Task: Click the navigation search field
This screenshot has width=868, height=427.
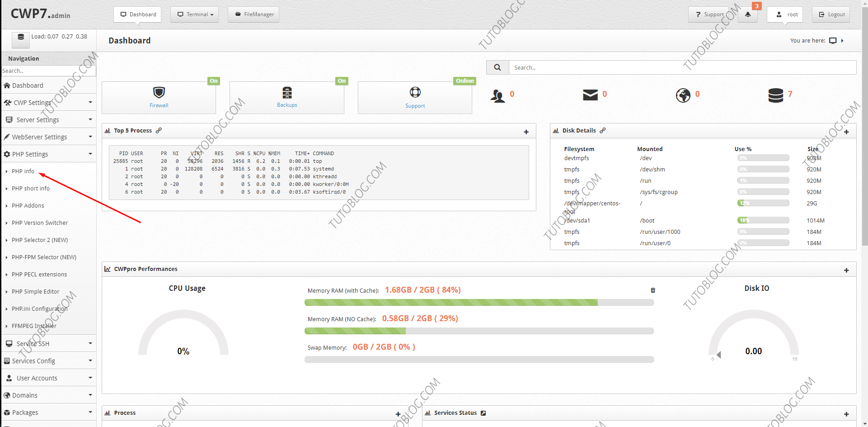Action: coord(48,71)
